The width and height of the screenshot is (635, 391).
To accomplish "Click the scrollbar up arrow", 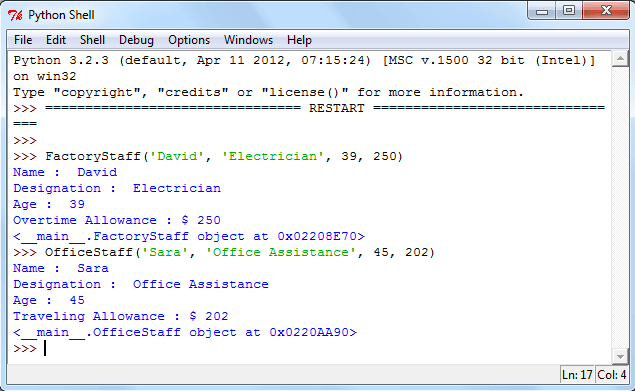I will (620, 59).
